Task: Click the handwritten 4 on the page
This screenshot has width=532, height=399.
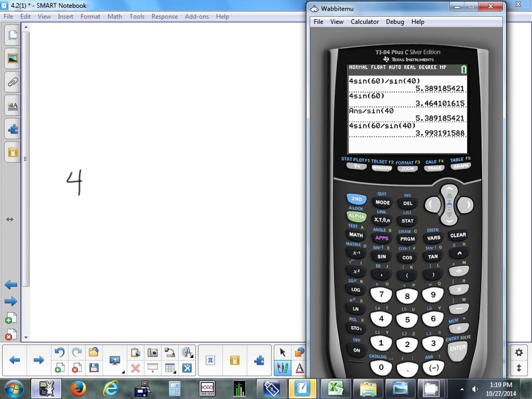Action: (x=74, y=182)
